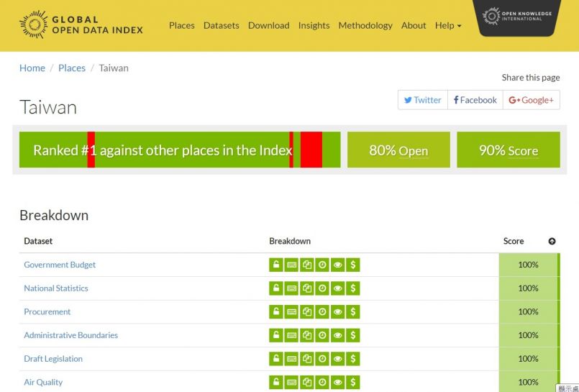Go to Methodology in the top menu
This screenshot has width=579, height=392.
coord(365,25)
